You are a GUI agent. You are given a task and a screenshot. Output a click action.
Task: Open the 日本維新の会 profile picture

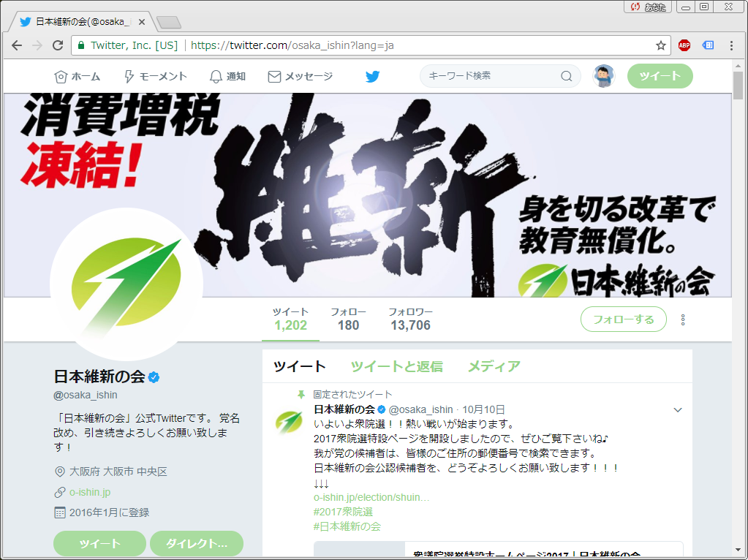coord(126,284)
